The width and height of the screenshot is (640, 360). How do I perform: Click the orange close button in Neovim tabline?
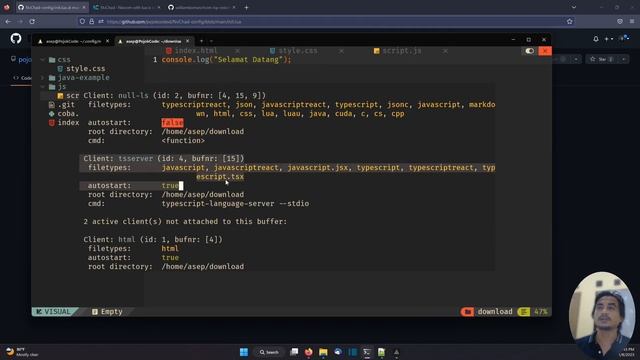click(545, 51)
